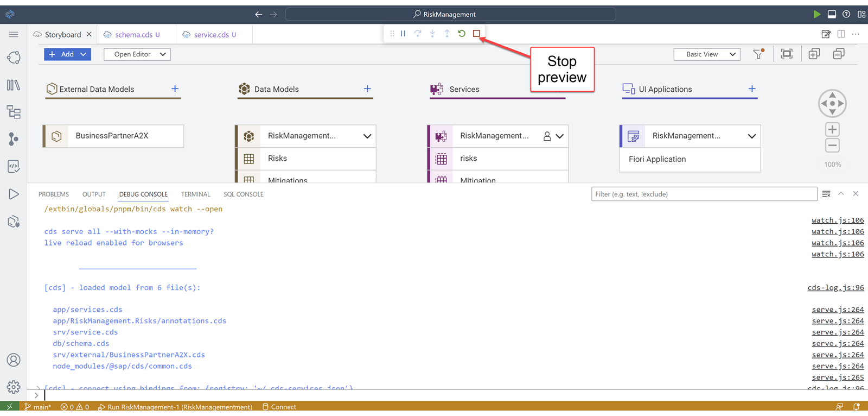The image size is (868, 416).
Task: Add a new External Data Model
Action: pyautogui.click(x=175, y=89)
